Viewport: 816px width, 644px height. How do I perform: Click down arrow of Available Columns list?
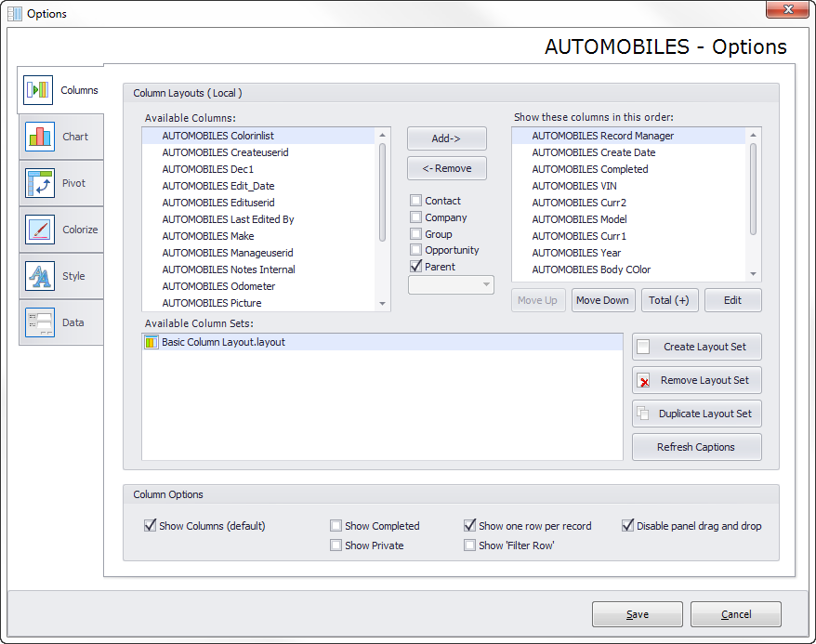pos(383,303)
